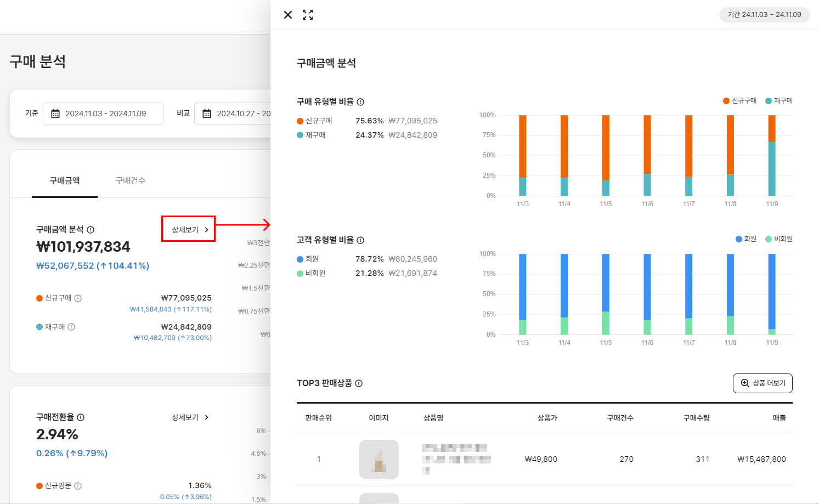Image resolution: width=819 pixels, height=504 pixels.
Task: Select the 구매금액 tab
Action: 65,180
